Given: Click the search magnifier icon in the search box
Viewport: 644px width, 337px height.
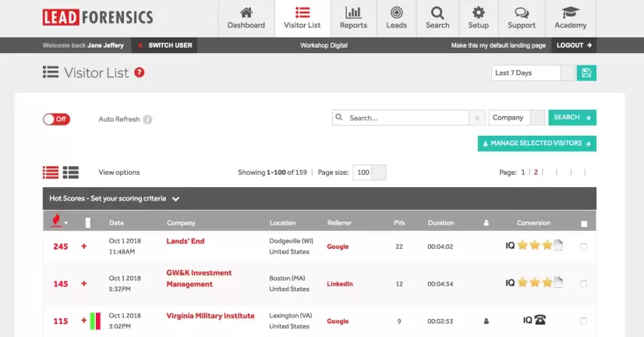Looking at the screenshot, I should 339,118.
